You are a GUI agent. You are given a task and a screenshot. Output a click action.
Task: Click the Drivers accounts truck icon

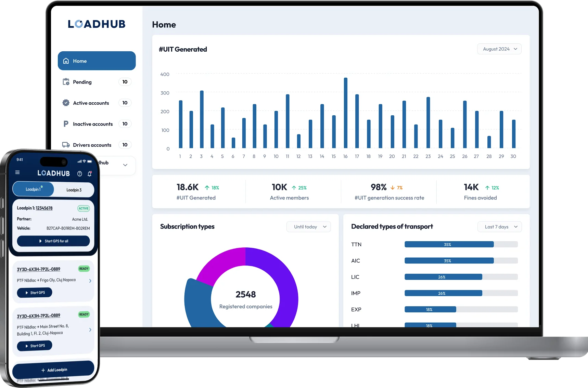pyautogui.click(x=66, y=145)
